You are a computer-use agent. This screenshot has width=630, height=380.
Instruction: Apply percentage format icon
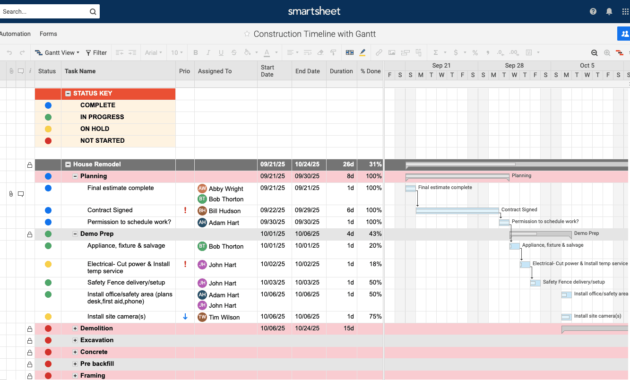pyautogui.click(x=475, y=53)
